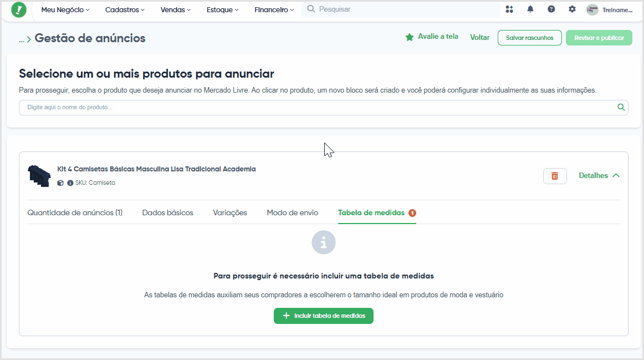Open the notifications bell

[x=530, y=9]
